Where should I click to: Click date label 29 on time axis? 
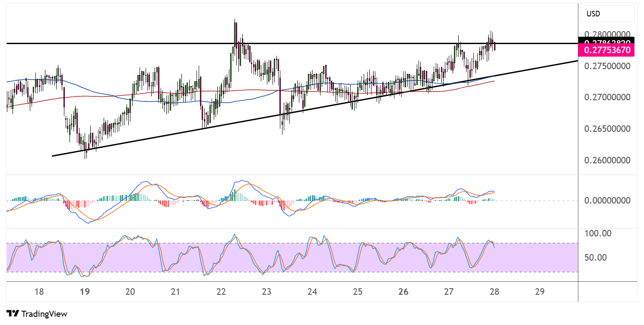point(539,291)
